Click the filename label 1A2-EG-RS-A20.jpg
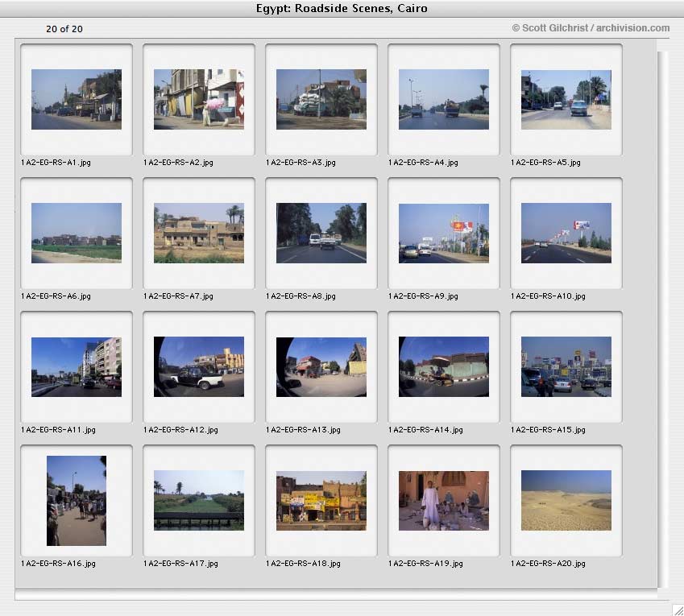This screenshot has height=616, width=684. click(x=549, y=564)
